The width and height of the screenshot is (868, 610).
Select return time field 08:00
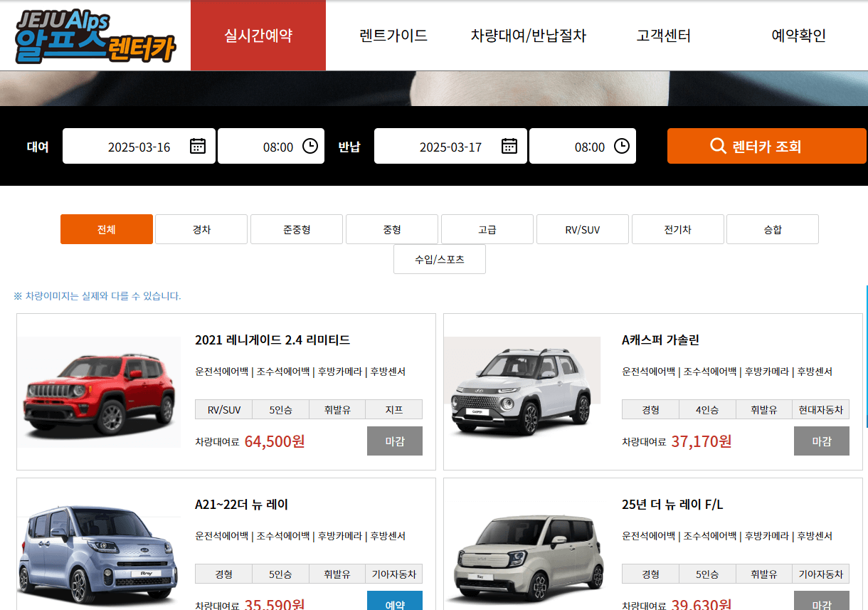(x=583, y=146)
